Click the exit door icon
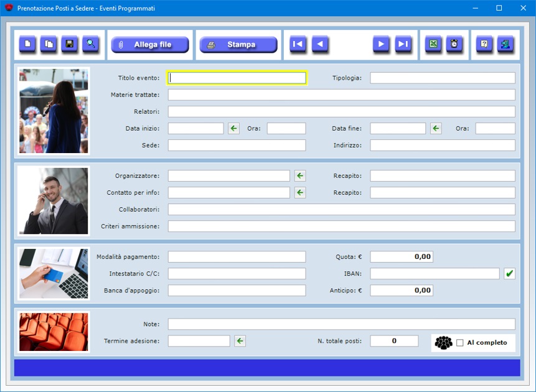 coord(505,44)
